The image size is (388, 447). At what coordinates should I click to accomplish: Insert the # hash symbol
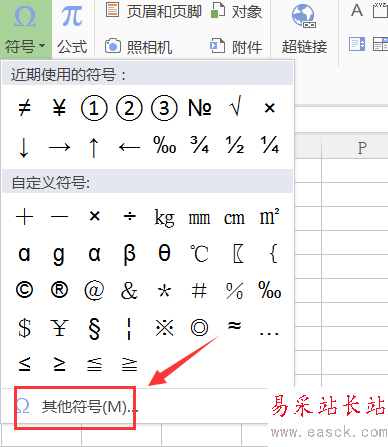point(199,290)
